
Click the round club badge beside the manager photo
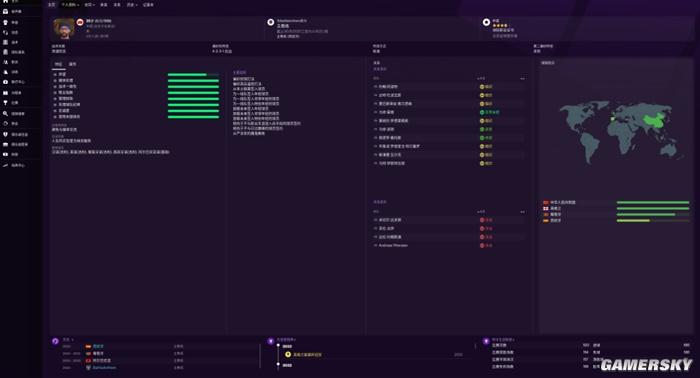pos(80,22)
